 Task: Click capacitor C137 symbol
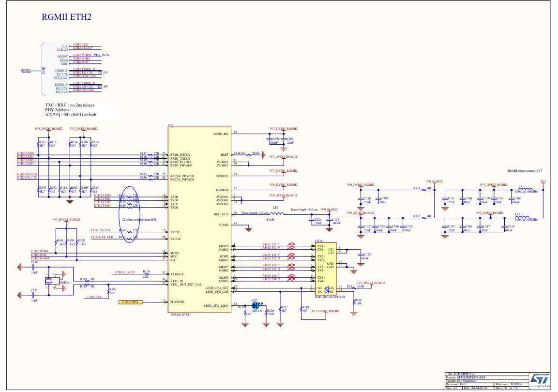pos(33,295)
